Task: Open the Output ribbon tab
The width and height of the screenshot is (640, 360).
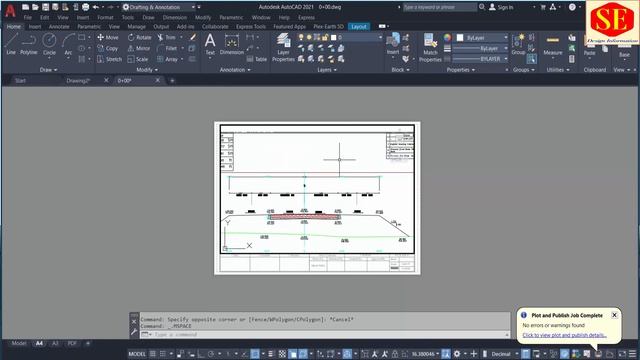Action: coord(161,27)
